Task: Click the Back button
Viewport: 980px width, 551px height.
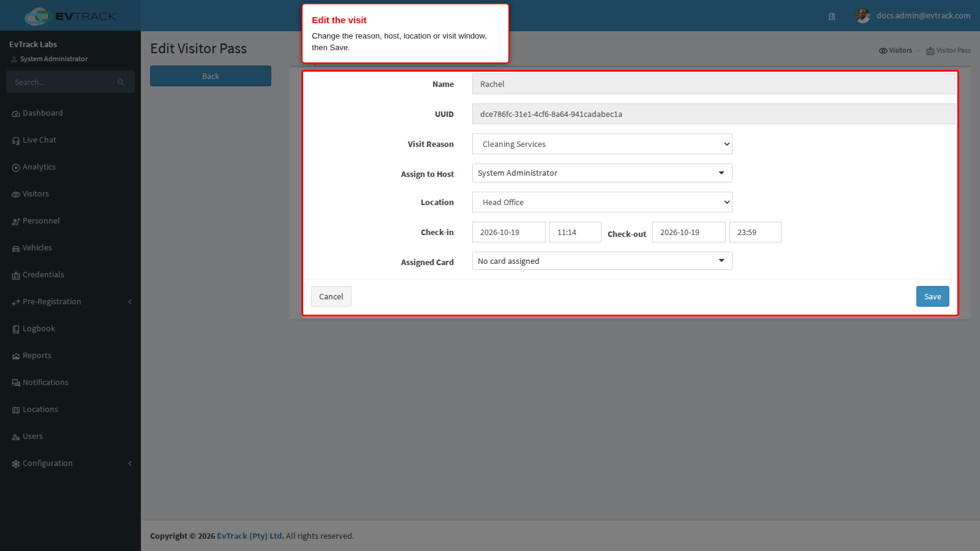Action: [211, 76]
